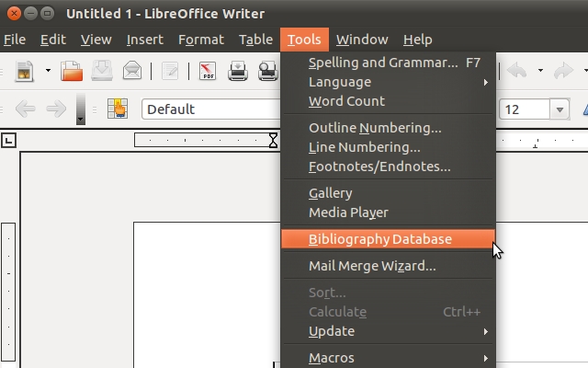Open the Insert menu
588x368 pixels.
tap(145, 40)
